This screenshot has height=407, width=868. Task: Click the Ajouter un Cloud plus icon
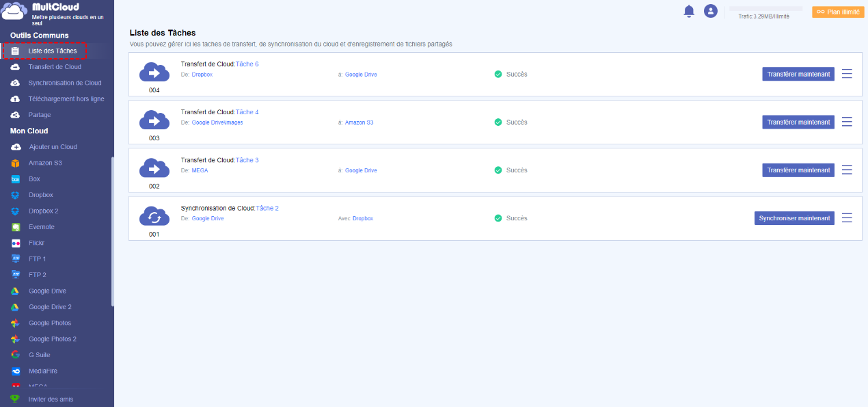click(15, 147)
